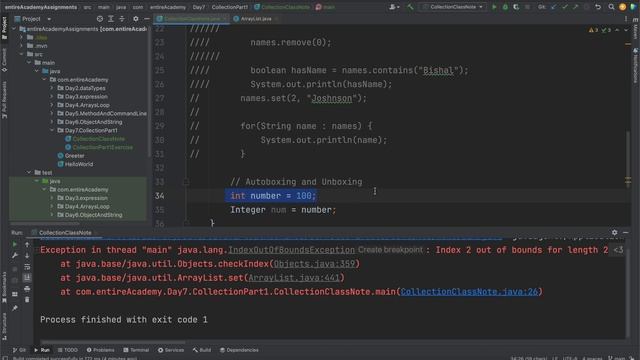Viewport: 640px width, 360px height.
Task: Open Objects.java:359 stack trace link
Action: 314,264
